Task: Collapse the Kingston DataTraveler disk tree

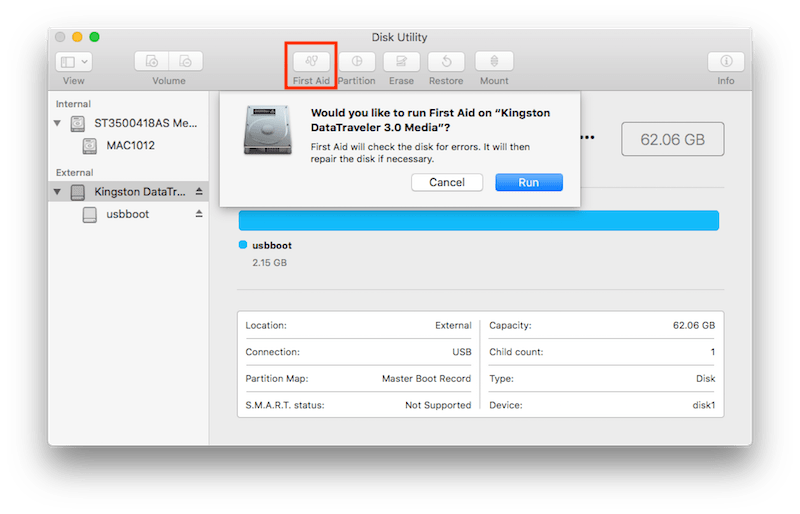Action: (x=58, y=191)
